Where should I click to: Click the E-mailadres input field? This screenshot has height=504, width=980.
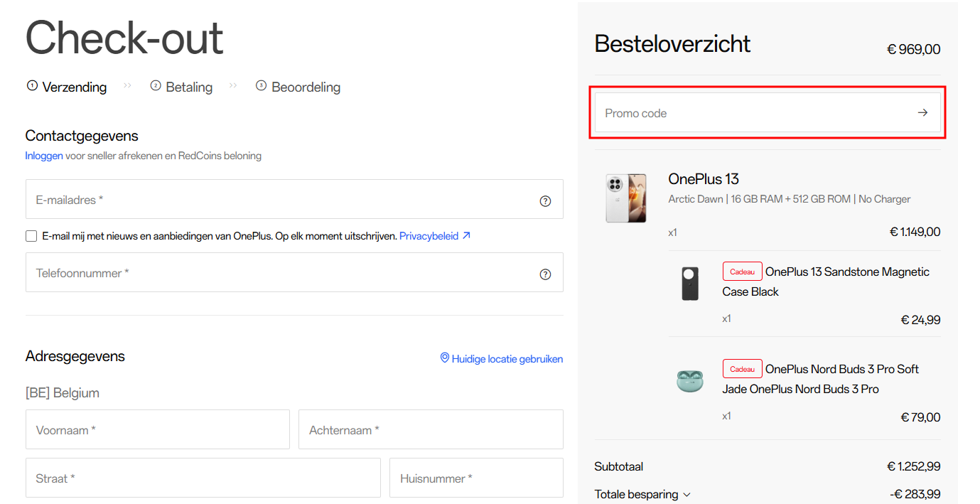(294, 199)
